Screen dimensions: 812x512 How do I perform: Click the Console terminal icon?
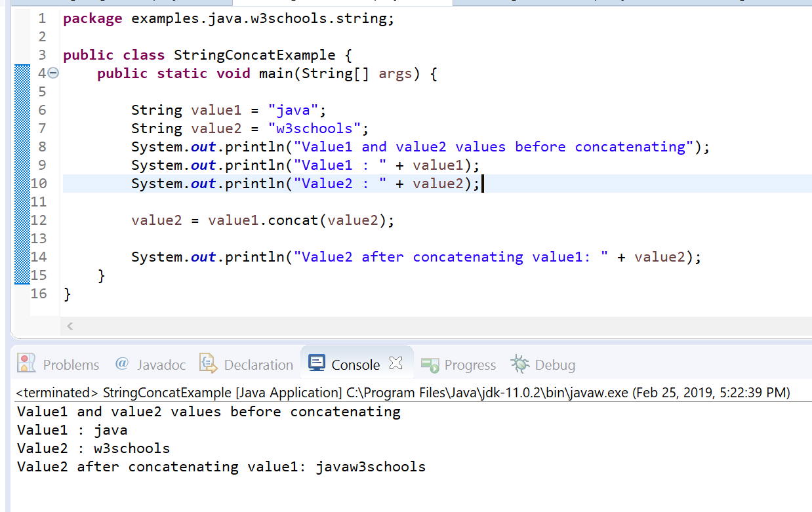tap(317, 364)
